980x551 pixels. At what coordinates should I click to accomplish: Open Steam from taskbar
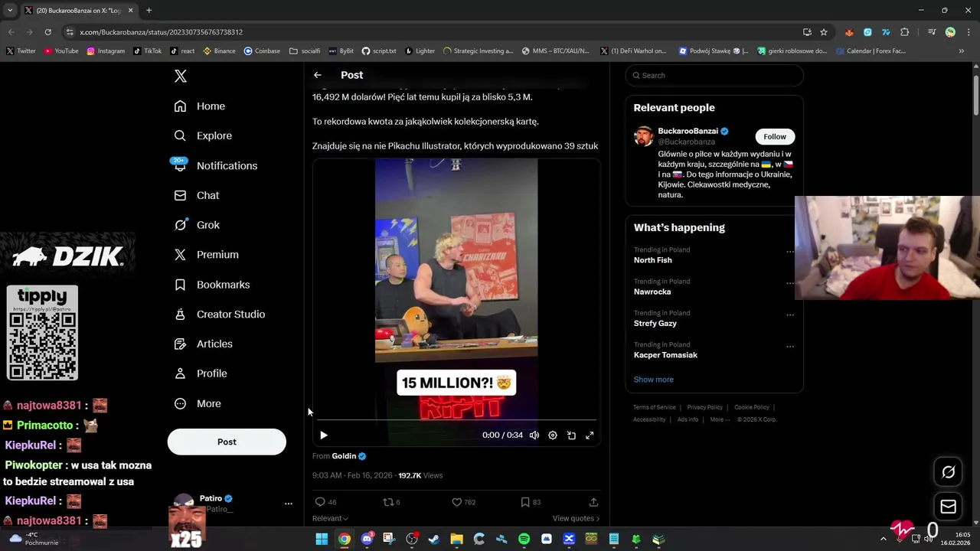pyautogui.click(x=434, y=539)
